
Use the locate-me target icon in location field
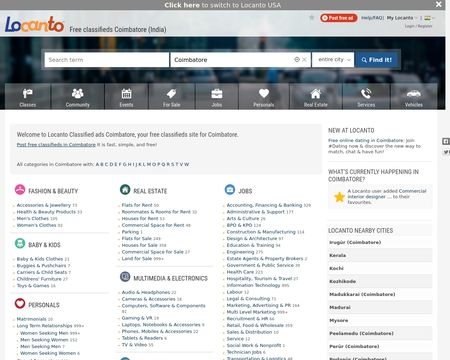[297, 60]
